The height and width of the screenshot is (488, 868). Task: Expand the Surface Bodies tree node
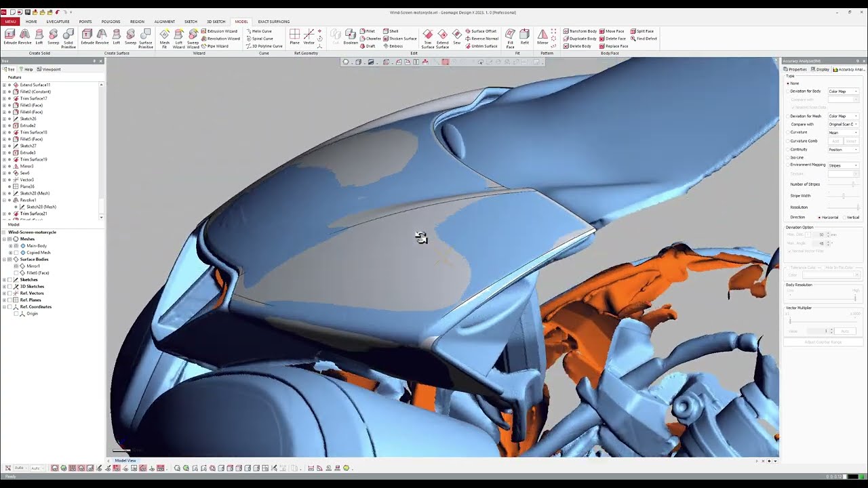pyautogui.click(x=4, y=259)
